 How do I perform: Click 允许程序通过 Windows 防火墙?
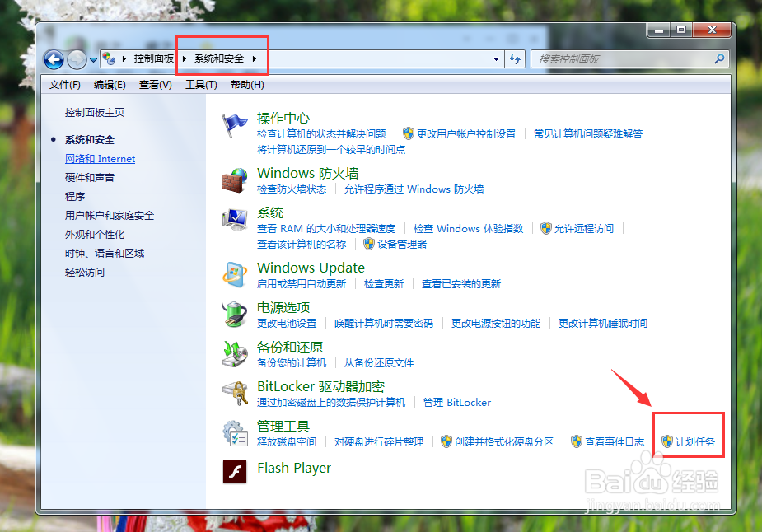(414, 189)
